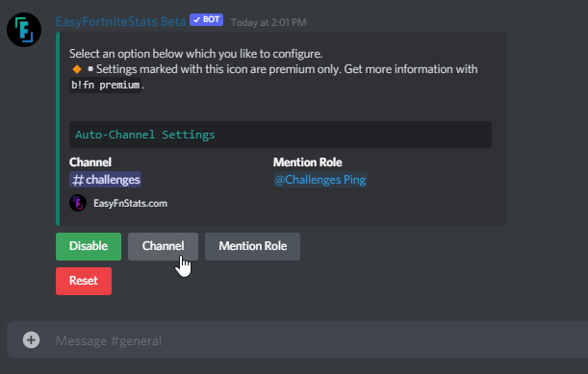The height and width of the screenshot is (374, 588).
Task: Click the orange premium diamond icon
Action: coord(76,69)
